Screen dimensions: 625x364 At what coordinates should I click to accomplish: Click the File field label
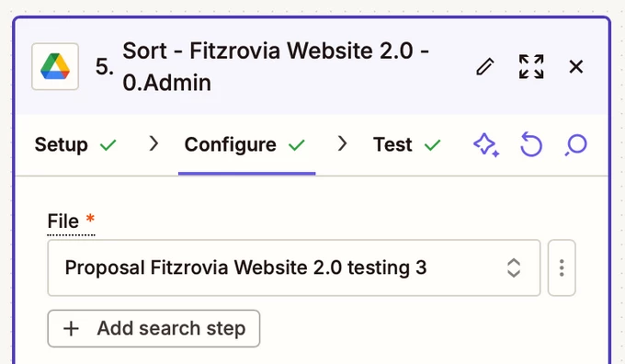[x=63, y=222]
